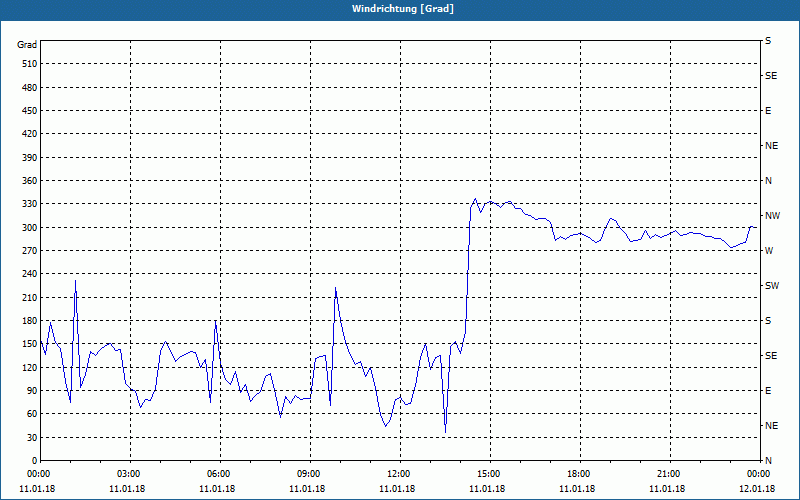Select the 450 y-axis value
Viewport: 800px width, 500px height.
click(30, 111)
